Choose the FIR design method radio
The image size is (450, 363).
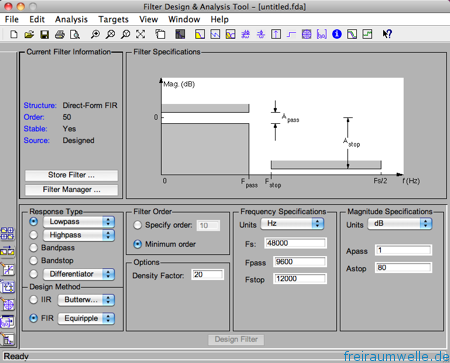click(x=33, y=318)
